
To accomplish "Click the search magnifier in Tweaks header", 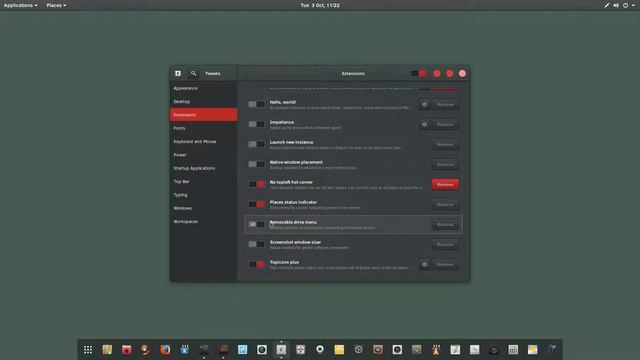I will (x=193, y=73).
